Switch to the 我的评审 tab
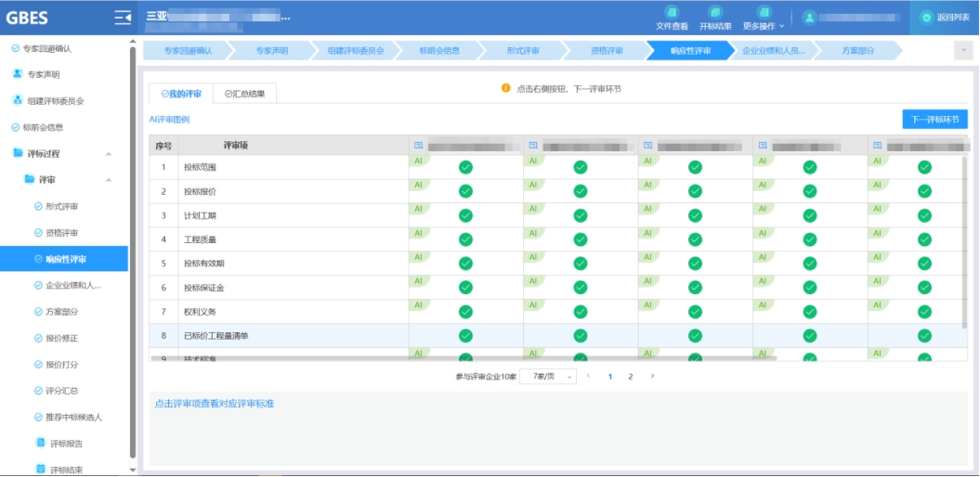 click(181, 94)
